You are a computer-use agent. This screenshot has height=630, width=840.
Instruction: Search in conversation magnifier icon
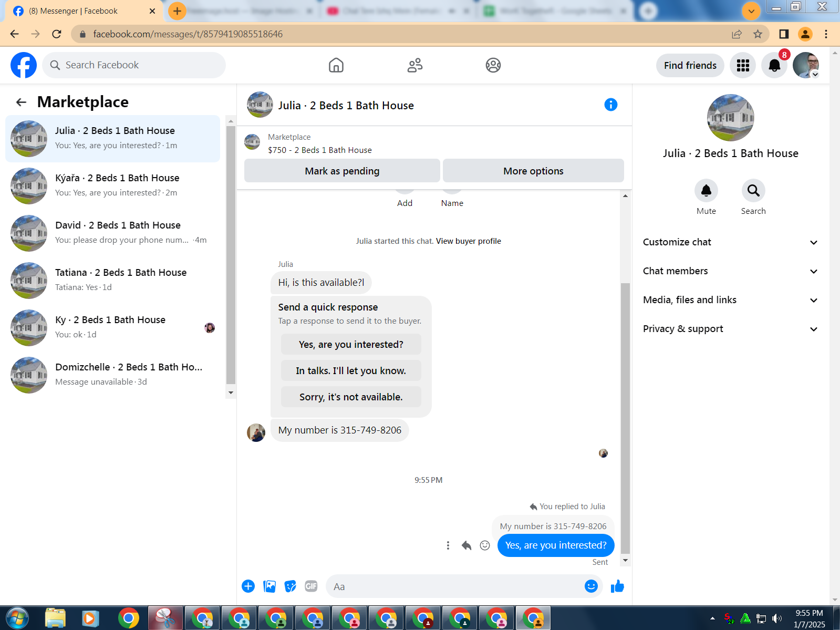click(753, 191)
